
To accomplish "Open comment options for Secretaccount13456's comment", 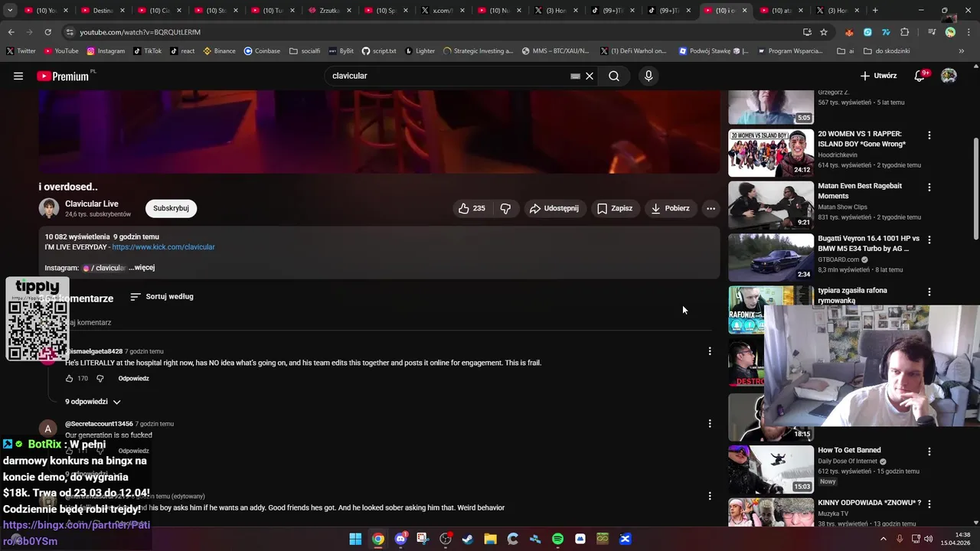I will point(710,423).
